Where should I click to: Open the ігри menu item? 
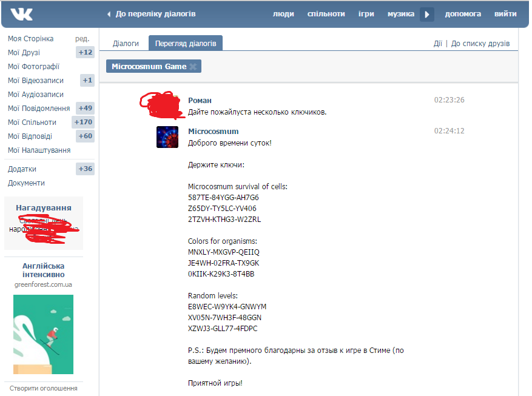pos(366,14)
